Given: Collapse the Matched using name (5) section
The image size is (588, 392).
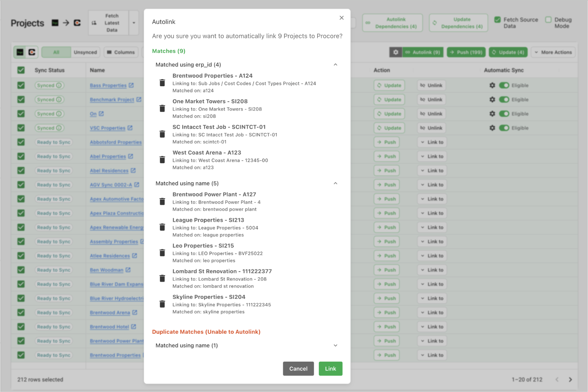Looking at the screenshot, I should [335, 183].
